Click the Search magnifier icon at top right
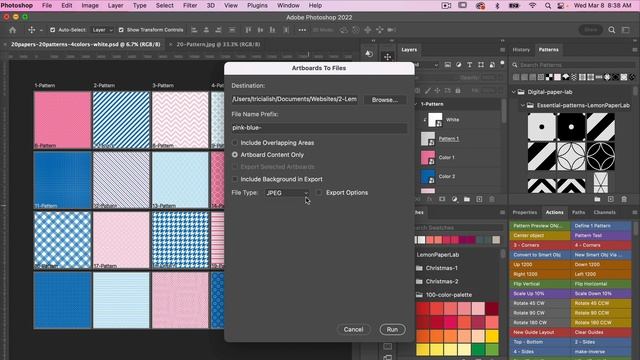Viewport: 640px width, 360px height. click(x=611, y=30)
